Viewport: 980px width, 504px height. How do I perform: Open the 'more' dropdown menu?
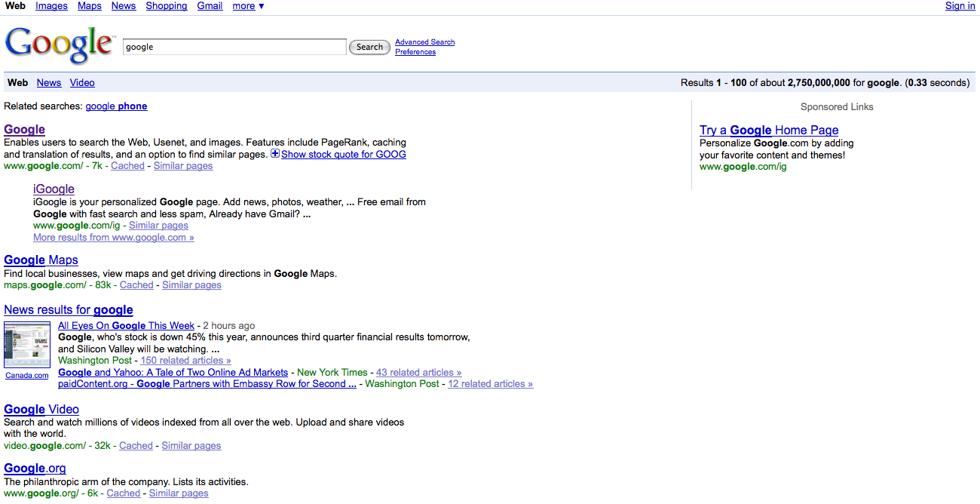pos(248,6)
